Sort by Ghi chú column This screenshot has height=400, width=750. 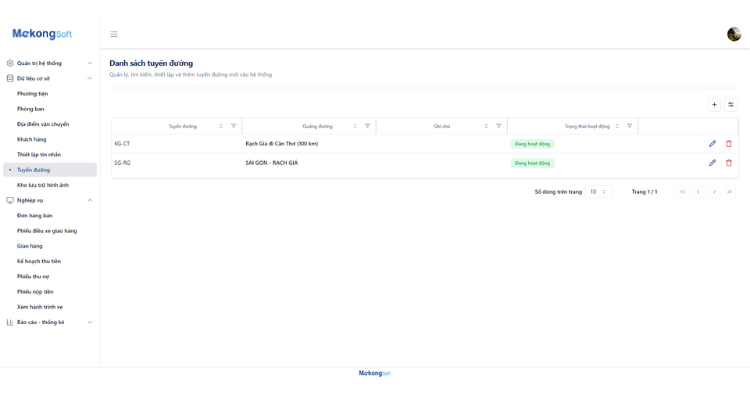coord(486,126)
